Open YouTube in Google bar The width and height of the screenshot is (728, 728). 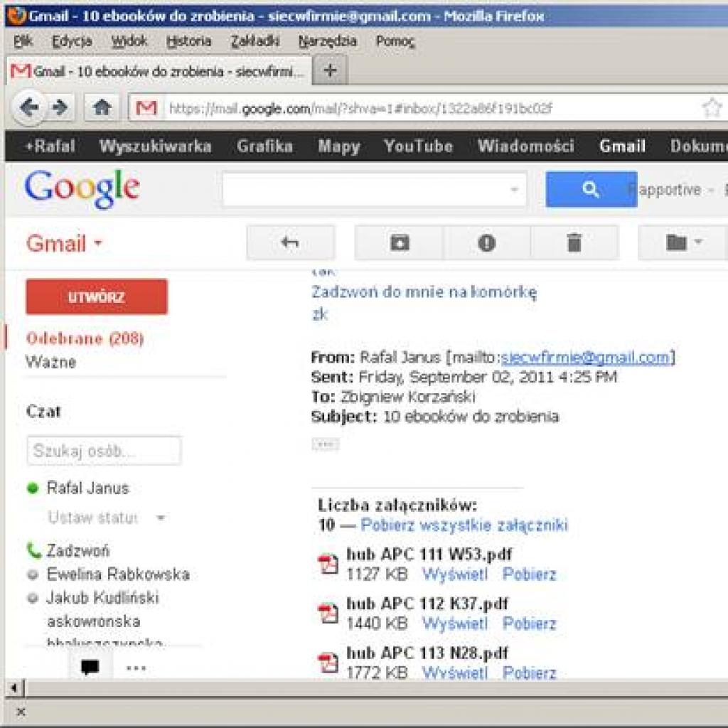click(x=418, y=146)
